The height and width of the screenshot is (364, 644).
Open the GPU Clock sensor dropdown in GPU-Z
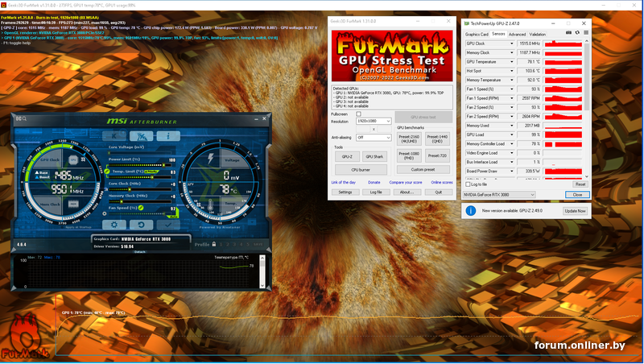512,43
